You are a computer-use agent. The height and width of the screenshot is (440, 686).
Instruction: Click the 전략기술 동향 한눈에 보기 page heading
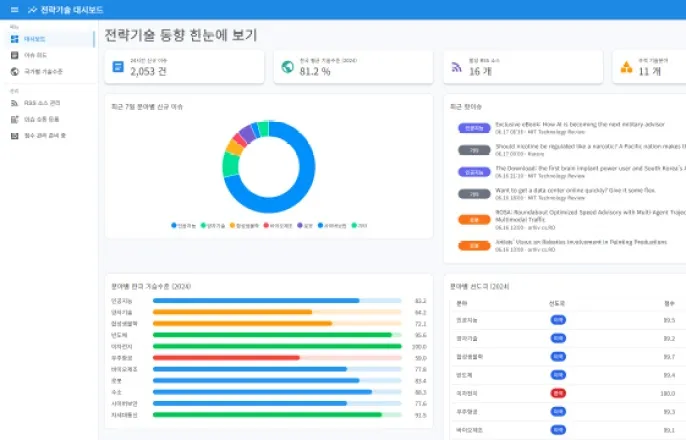[181, 35]
